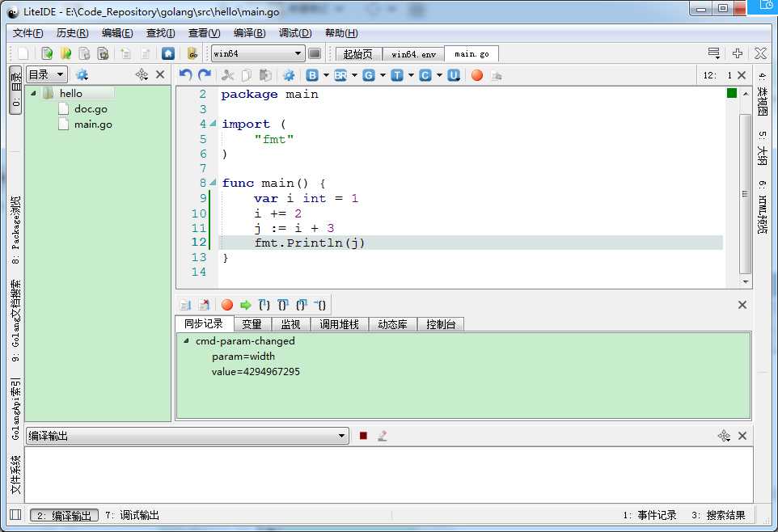Click the gear settings icon in the editor toolbar
Viewport: 778px width, 532px height.
289,75
